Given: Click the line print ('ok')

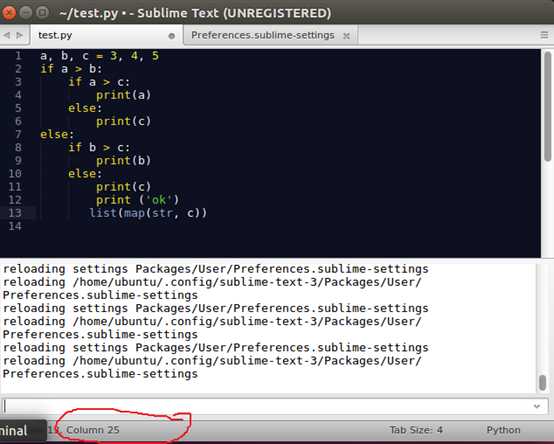Looking at the screenshot, I should [x=137, y=200].
